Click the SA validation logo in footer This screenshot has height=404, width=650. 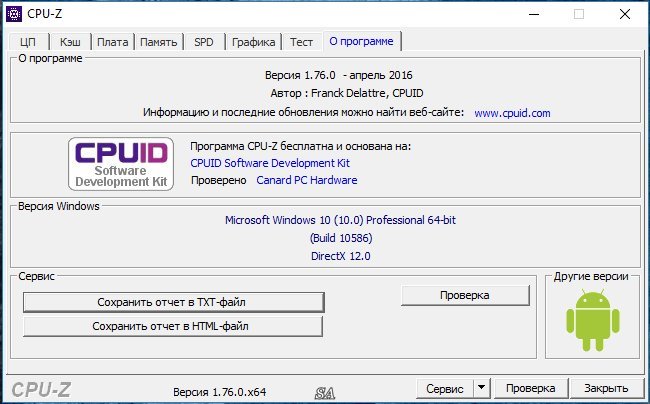point(323,390)
